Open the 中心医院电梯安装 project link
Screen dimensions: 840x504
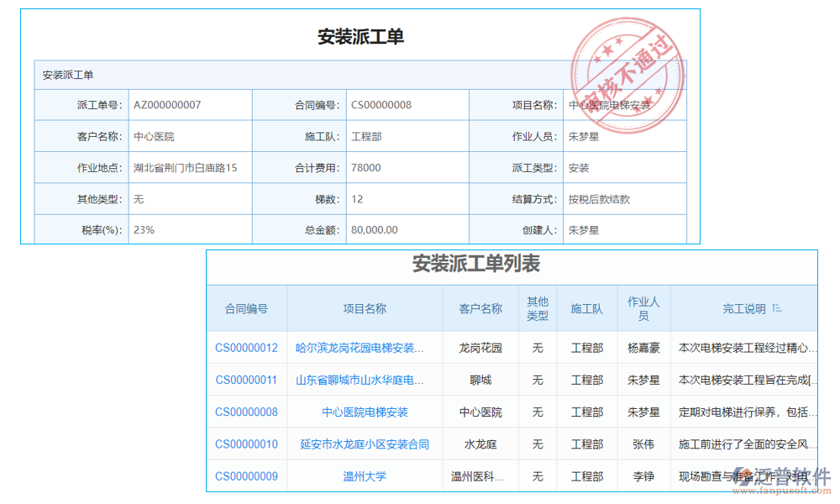(x=363, y=412)
